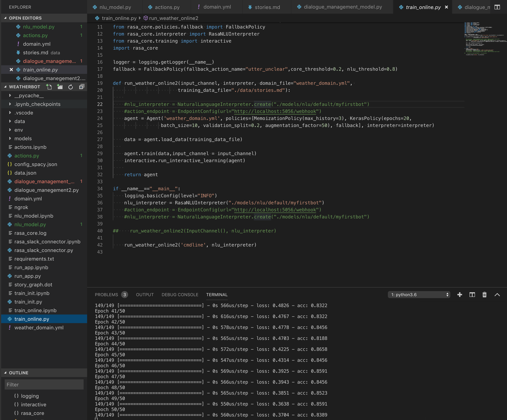Expand the data folder
The image size is (507, 420).
20,121
